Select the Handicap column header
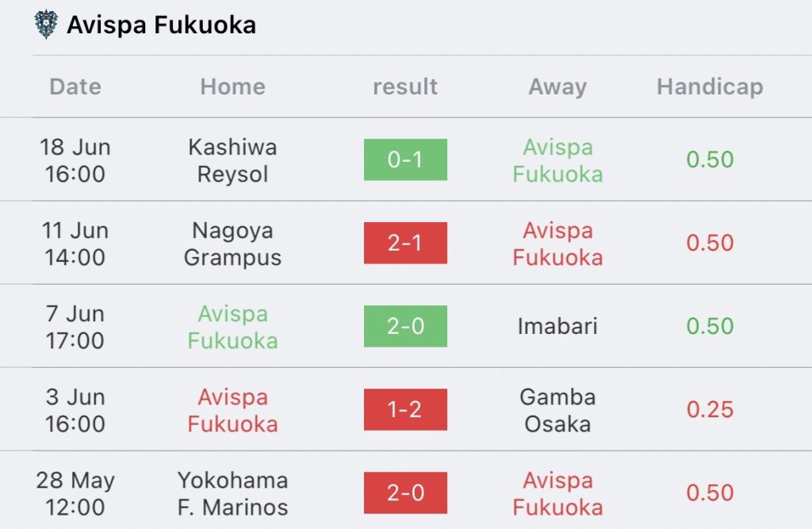 coord(710,86)
